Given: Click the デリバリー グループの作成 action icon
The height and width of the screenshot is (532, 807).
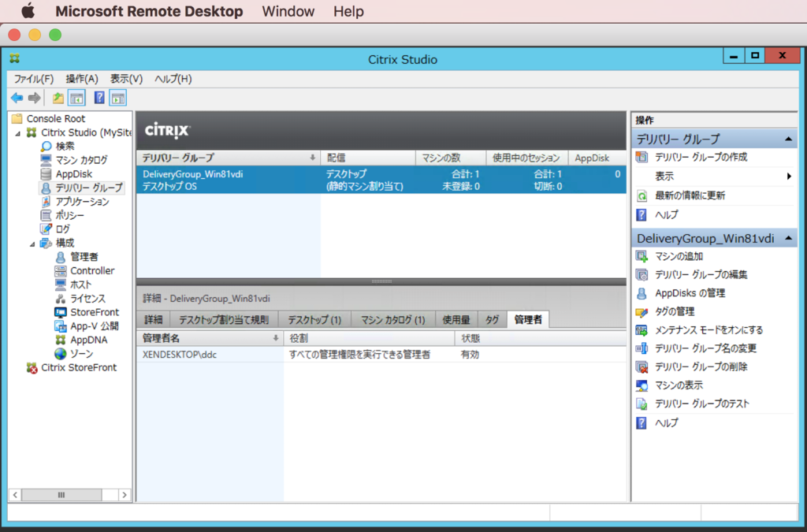Looking at the screenshot, I should [642, 157].
